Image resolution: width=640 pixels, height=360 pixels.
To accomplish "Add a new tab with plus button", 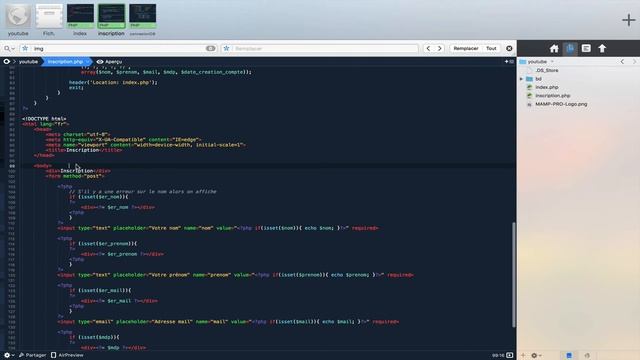I will (x=628, y=20).
